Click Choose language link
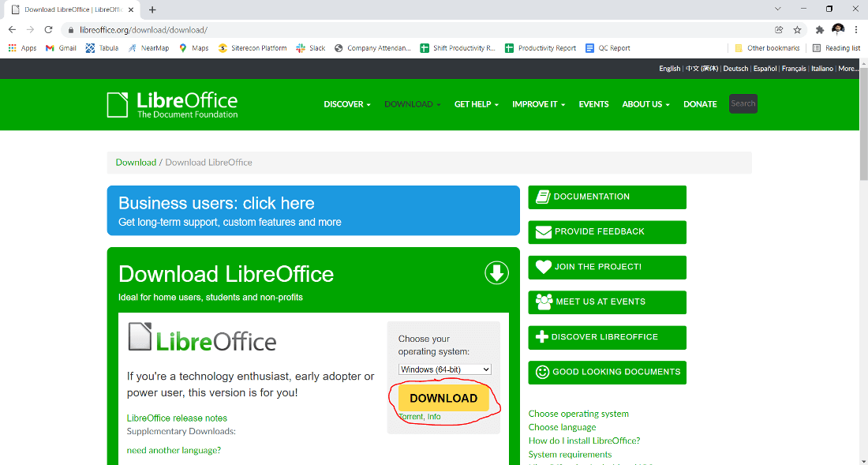This screenshot has height=465, width=868. (562, 427)
